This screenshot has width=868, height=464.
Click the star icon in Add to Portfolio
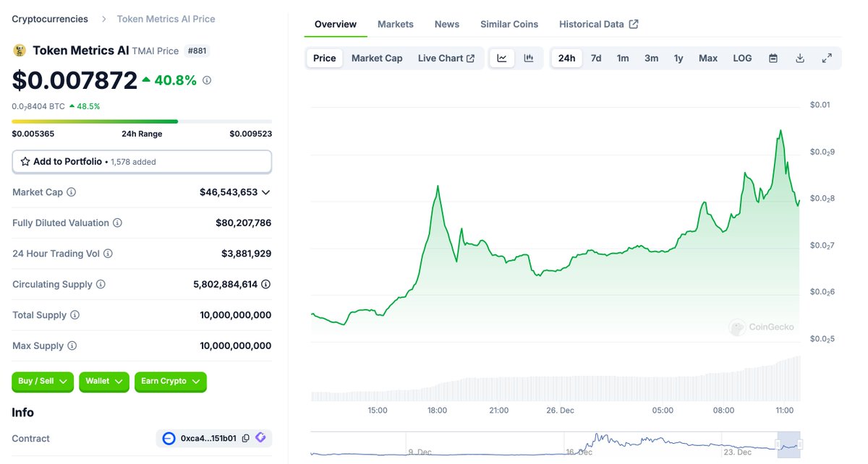[x=25, y=162]
